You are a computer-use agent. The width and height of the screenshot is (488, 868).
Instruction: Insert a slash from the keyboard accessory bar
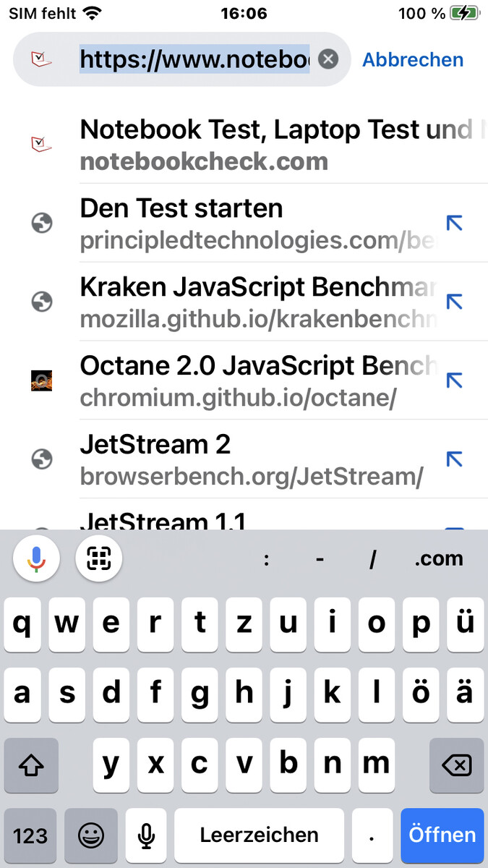tap(373, 558)
